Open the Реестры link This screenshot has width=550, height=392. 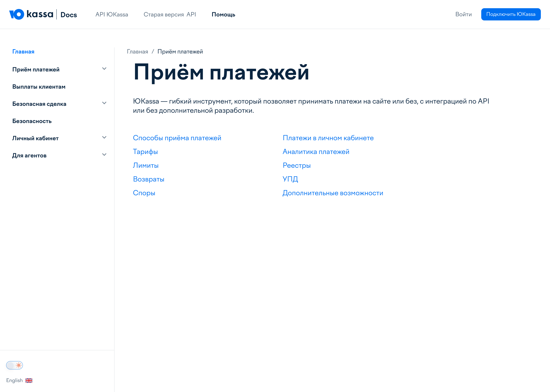[x=297, y=165]
